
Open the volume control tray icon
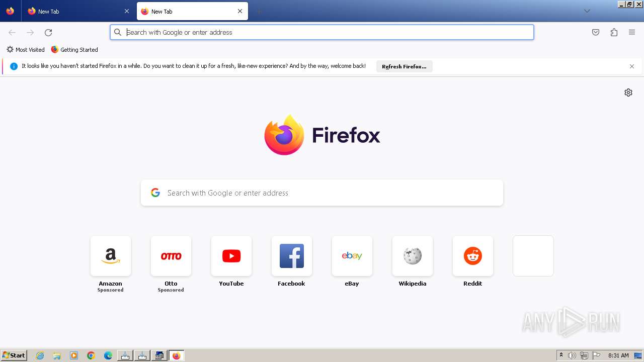(572, 355)
